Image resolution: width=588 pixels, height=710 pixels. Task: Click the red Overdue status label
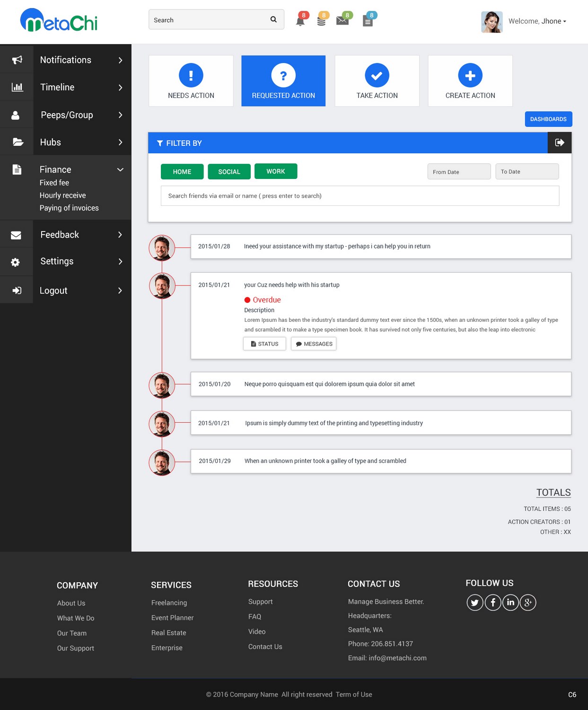pyautogui.click(x=263, y=300)
